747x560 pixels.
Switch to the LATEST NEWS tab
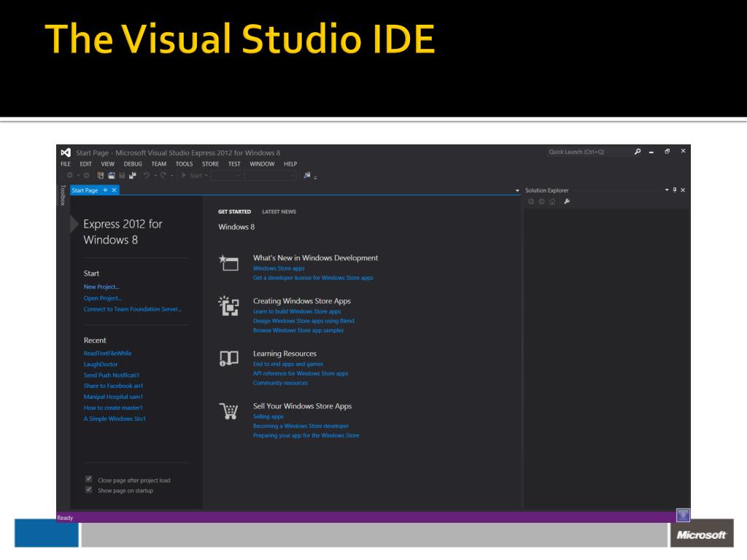coord(279,211)
